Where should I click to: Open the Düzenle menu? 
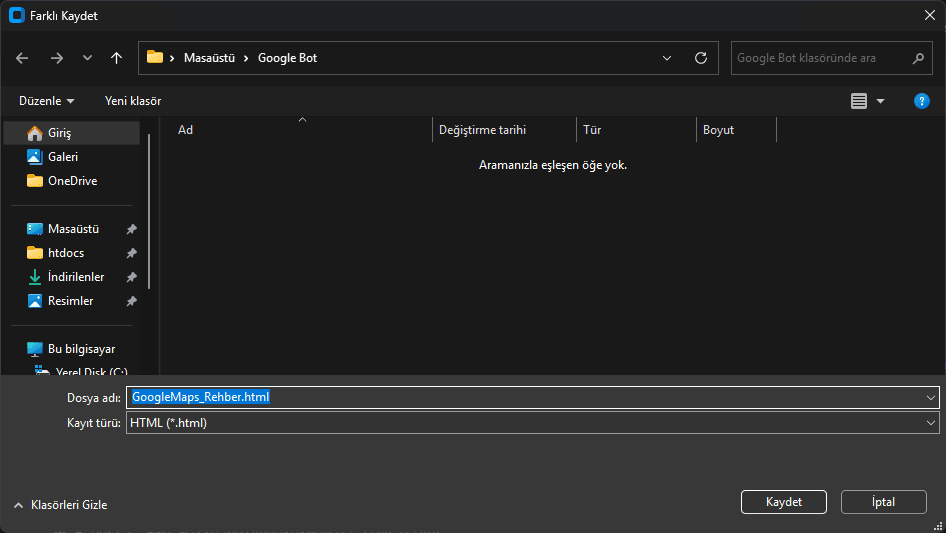click(x=46, y=101)
